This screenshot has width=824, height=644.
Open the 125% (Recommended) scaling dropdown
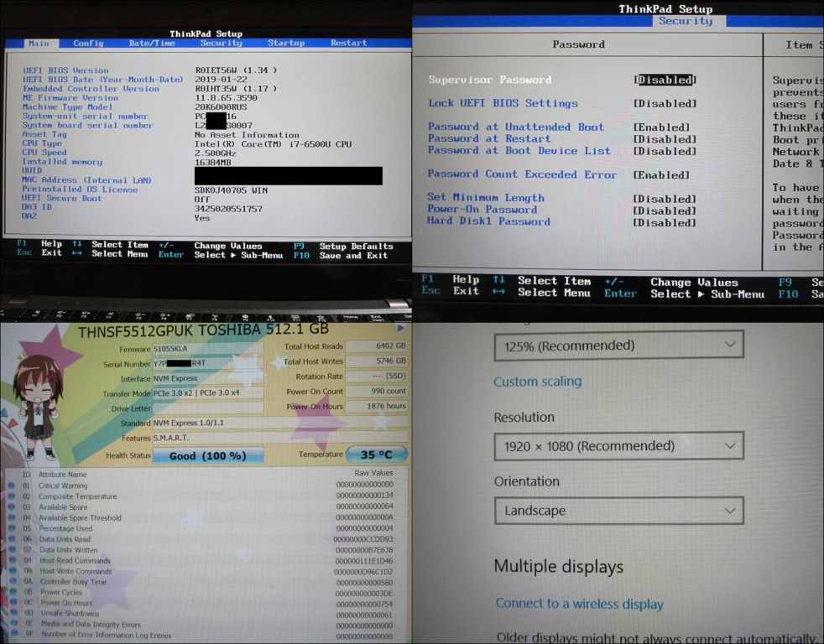619,345
